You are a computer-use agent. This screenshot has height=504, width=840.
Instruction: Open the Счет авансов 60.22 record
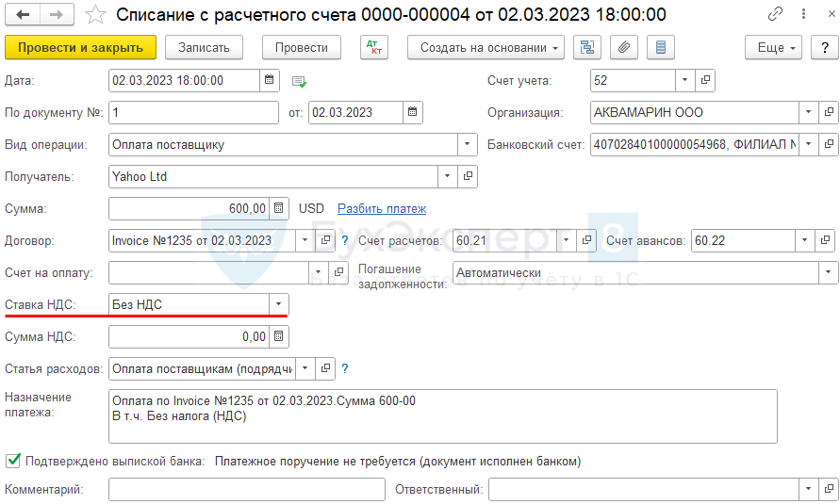tap(825, 241)
